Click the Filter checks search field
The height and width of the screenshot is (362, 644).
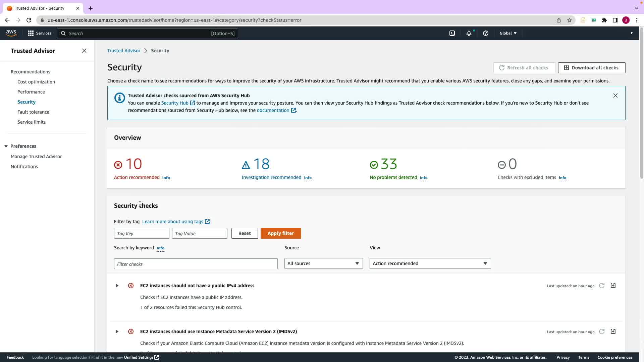(x=196, y=264)
